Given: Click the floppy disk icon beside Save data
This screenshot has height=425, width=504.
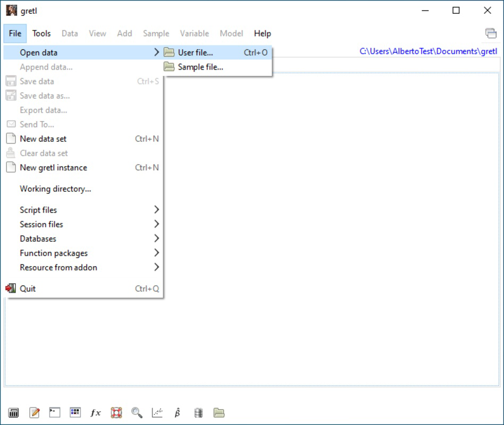Looking at the screenshot, I should click(x=11, y=81).
